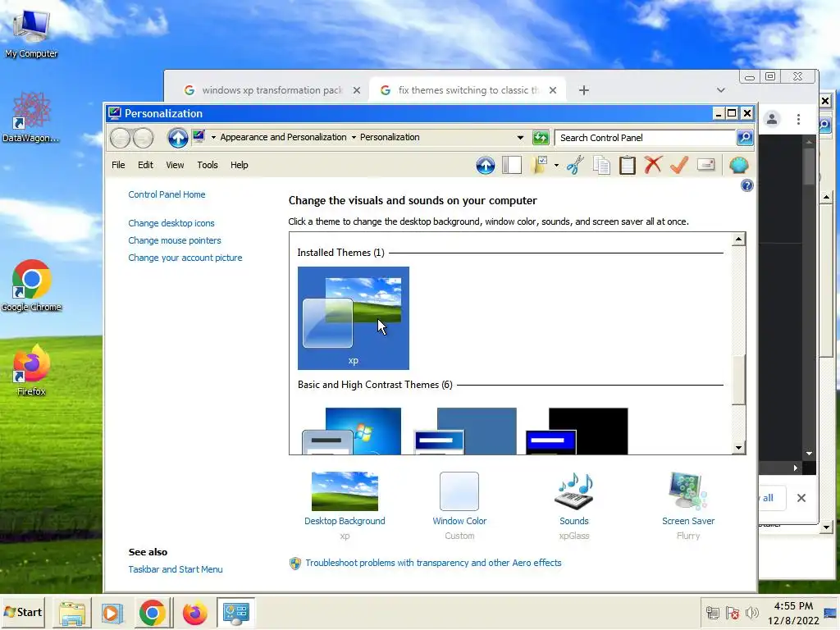Open the address bar history dropdown
This screenshot has height=630, width=840.
point(520,138)
